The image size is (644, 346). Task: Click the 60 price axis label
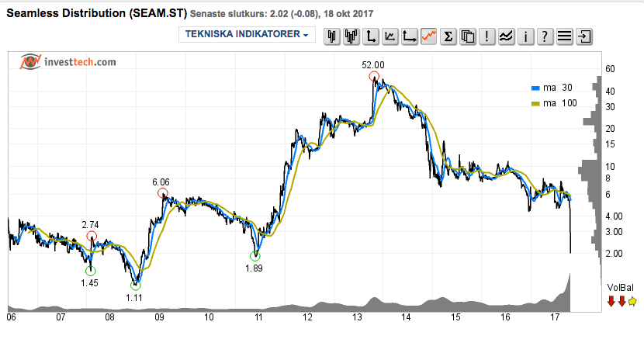[x=611, y=69]
